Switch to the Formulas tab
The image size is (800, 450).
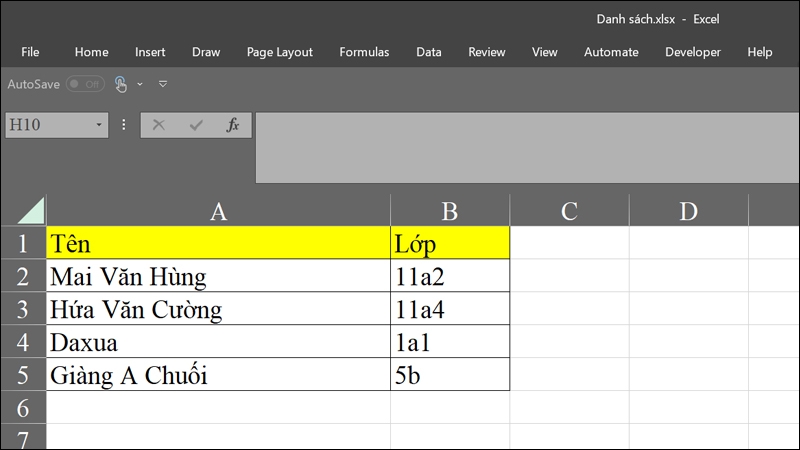364,52
